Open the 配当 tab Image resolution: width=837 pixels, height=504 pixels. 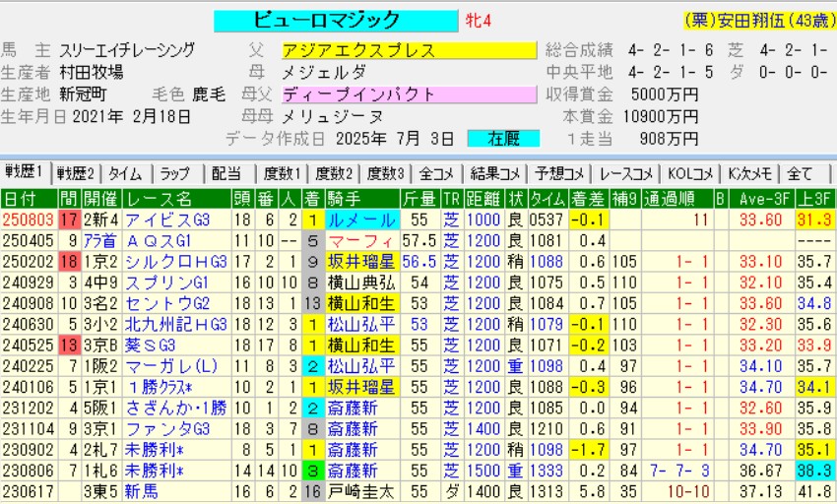(x=225, y=174)
